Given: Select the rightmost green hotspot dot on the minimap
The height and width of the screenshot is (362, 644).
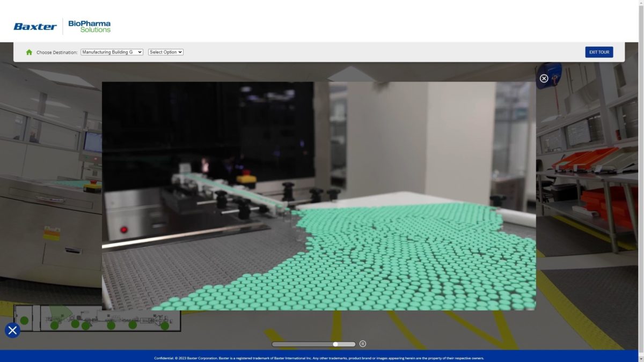Looking at the screenshot, I should [x=165, y=326].
